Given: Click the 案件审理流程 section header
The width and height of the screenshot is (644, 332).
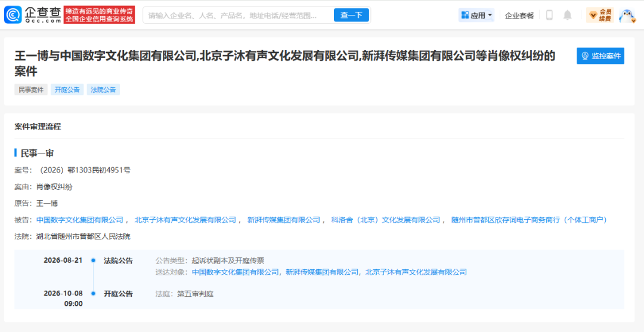Looking at the screenshot, I should [x=38, y=127].
